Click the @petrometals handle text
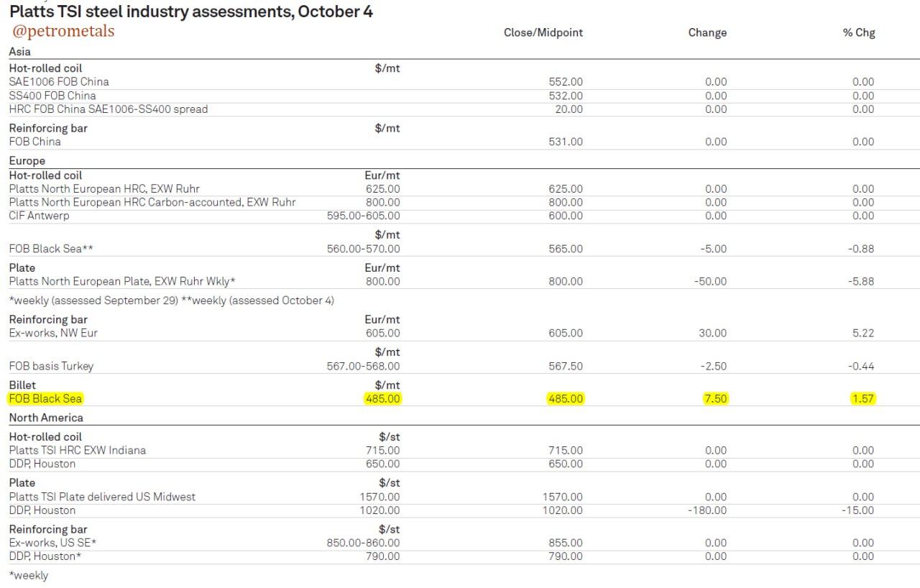Image resolution: width=920 pixels, height=588 pixels. pyautogui.click(x=64, y=31)
